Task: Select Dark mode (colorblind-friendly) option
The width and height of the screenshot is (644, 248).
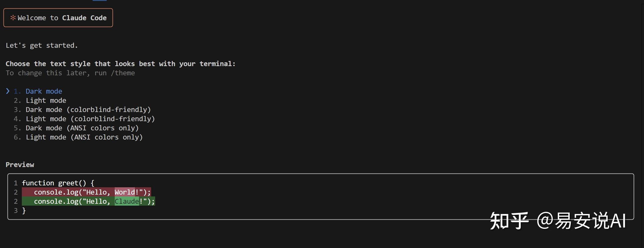Action: click(x=88, y=110)
